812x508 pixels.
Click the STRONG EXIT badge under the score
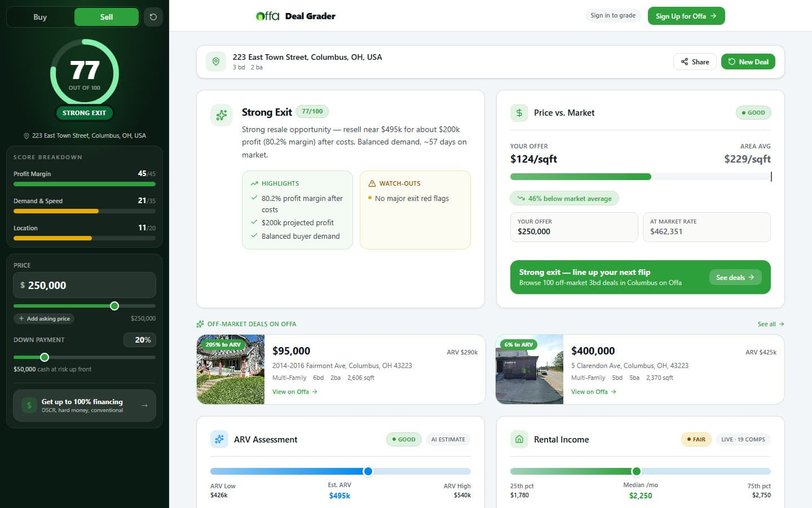pos(85,113)
